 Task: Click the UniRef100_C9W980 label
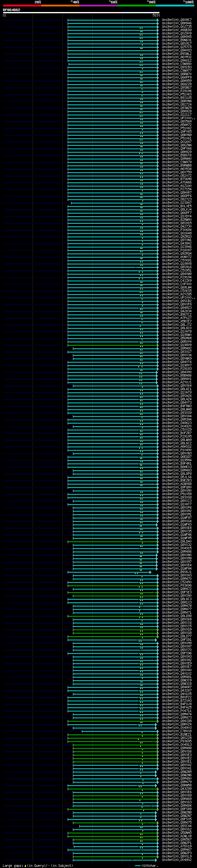tap(176, 64)
